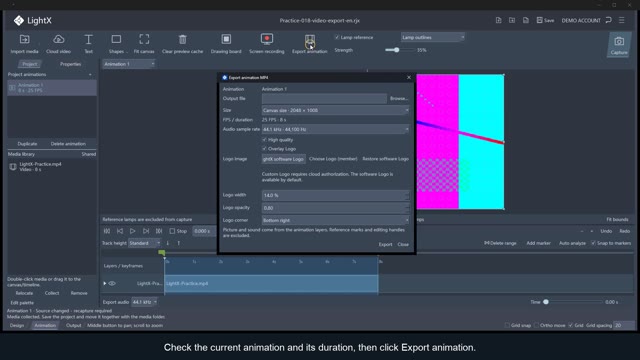Click the Save icon in title bar

click(540, 20)
